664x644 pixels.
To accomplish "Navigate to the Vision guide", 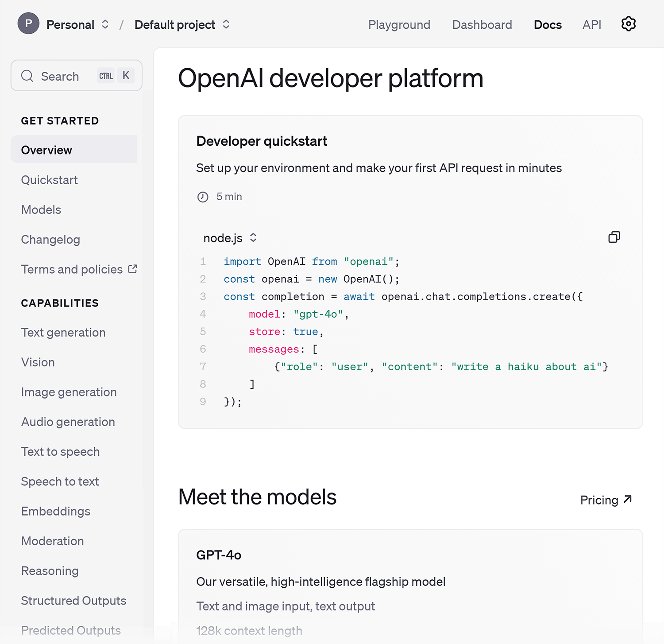I will pos(38,362).
